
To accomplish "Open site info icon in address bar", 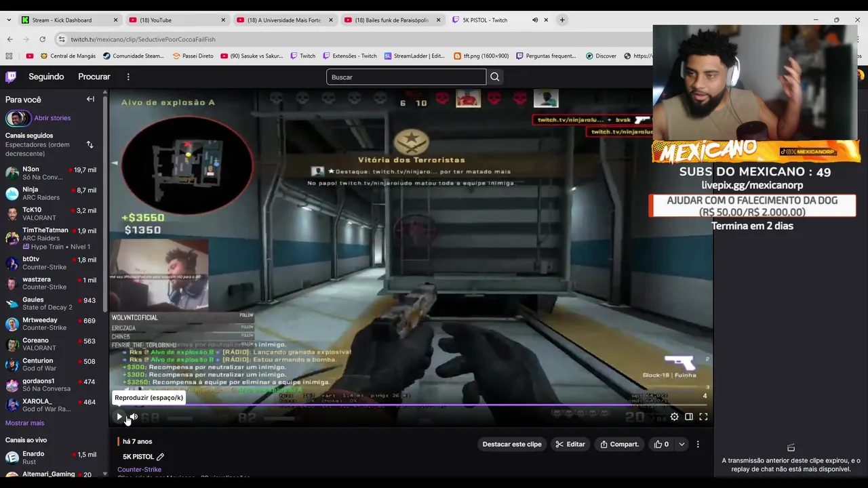I will click(62, 39).
